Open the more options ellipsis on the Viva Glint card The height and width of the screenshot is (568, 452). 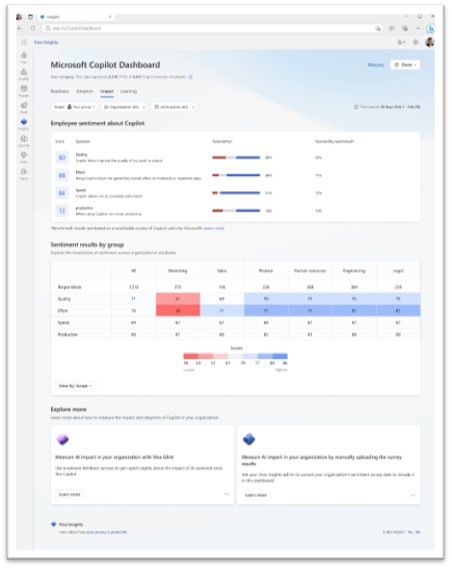pos(227,494)
